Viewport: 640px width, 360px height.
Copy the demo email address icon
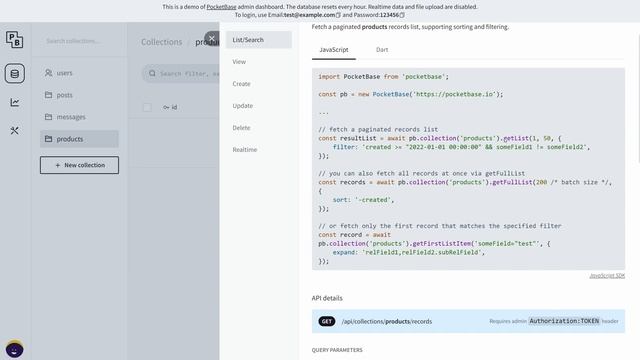coord(338,15)
